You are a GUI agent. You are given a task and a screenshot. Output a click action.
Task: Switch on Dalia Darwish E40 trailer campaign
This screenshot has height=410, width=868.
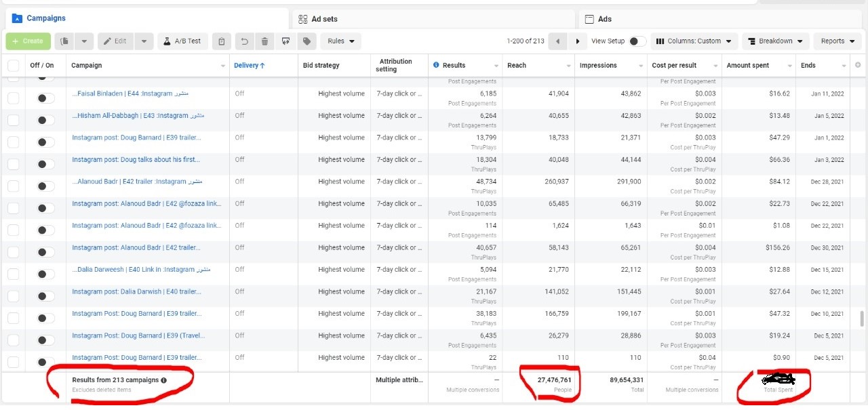[45, 296]
